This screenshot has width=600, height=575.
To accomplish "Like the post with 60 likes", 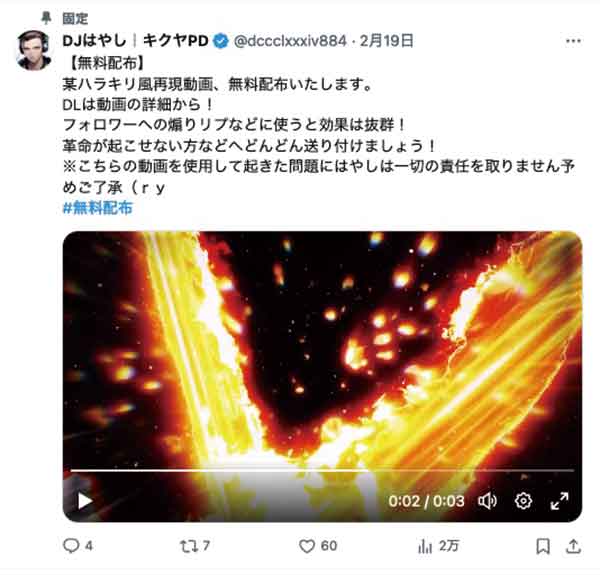I will 318,546.
